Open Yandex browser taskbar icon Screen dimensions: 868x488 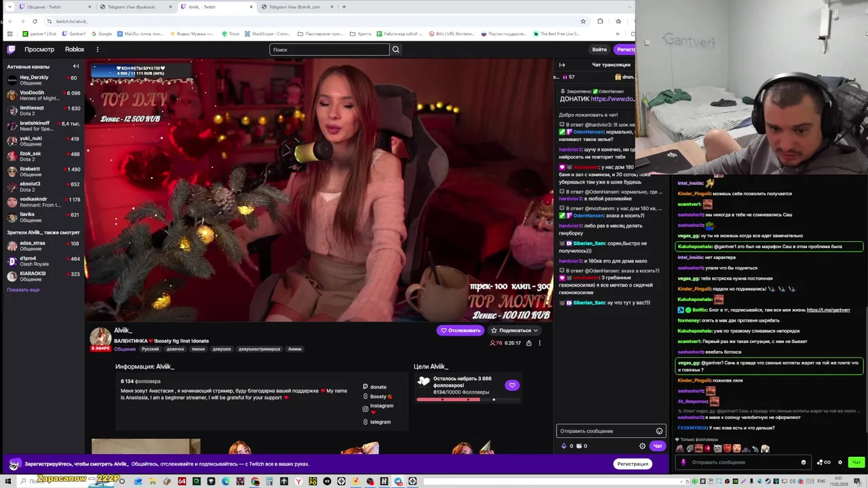pos(299,481)
